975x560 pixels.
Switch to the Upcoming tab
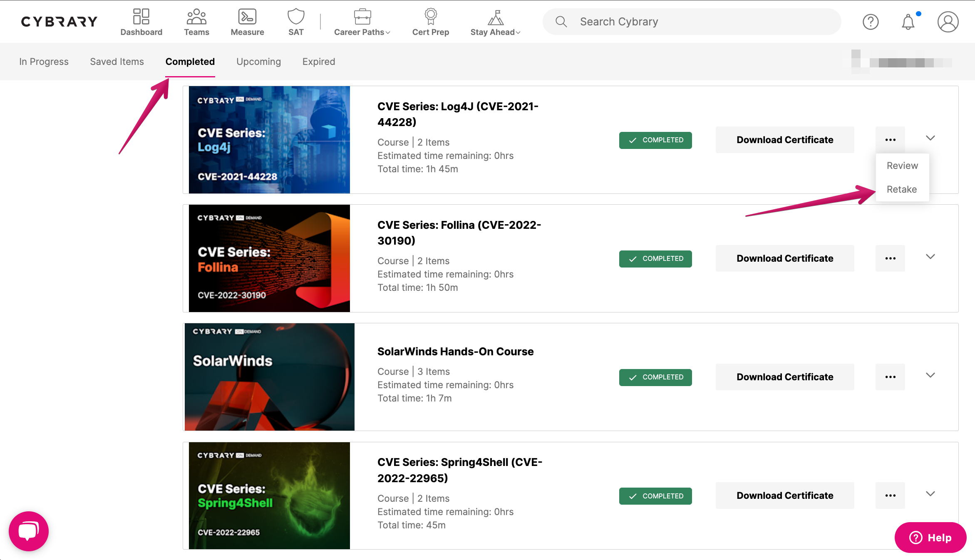click(258, 62)
